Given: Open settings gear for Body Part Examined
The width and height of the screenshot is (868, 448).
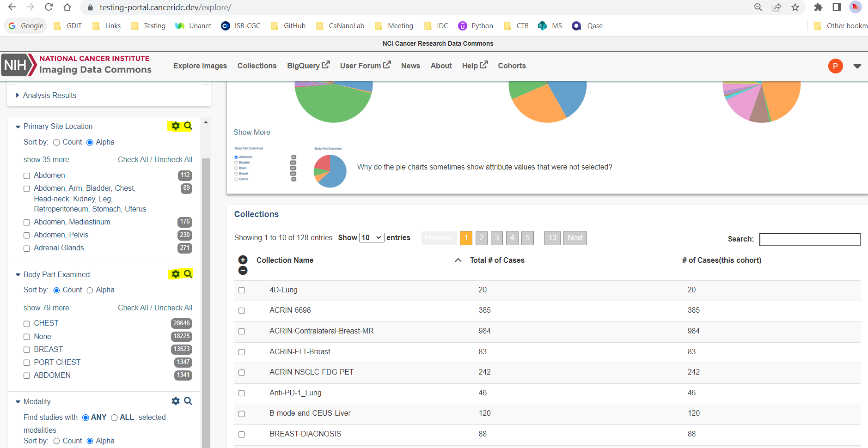Looking at the screenshot, I should click(175, 273).
